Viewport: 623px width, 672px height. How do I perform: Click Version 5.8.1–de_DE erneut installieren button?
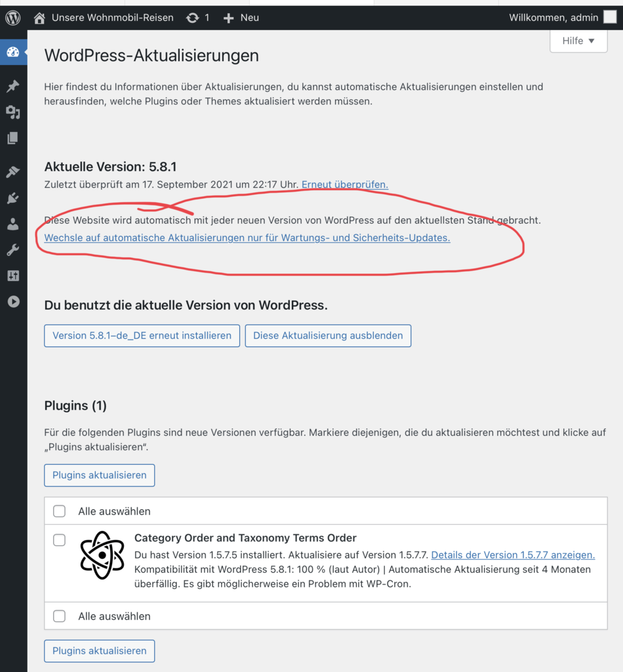[142, 335]
